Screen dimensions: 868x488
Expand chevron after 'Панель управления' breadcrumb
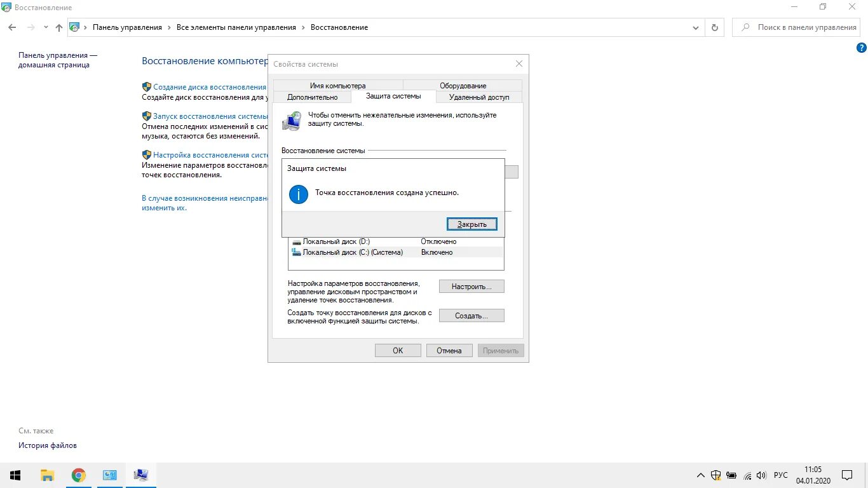coord(169,27)
